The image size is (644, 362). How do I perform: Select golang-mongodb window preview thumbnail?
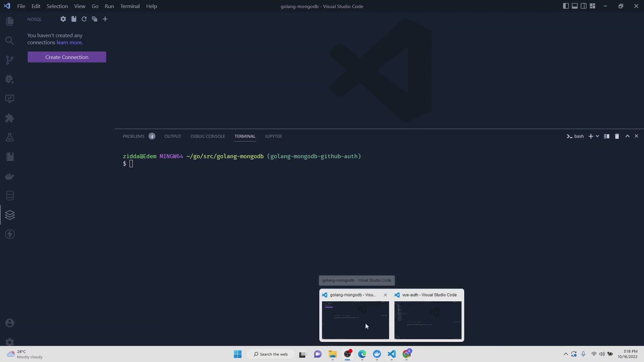[x=355, y=320]
